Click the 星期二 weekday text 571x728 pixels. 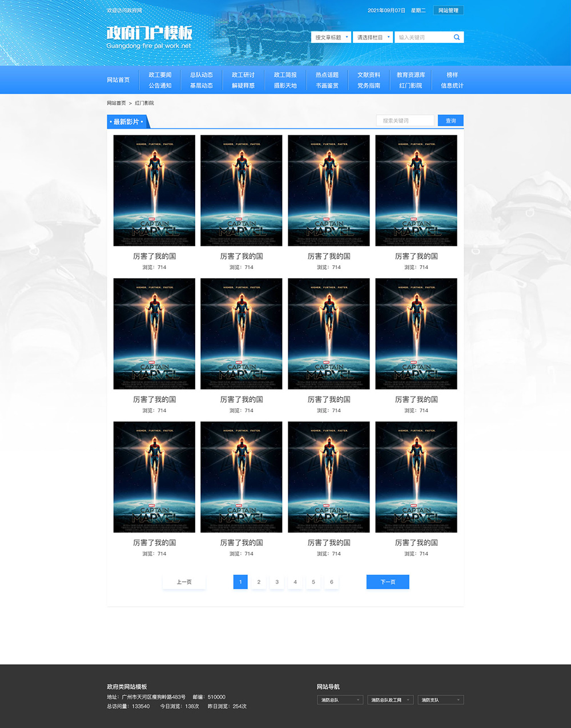(419, 10)
